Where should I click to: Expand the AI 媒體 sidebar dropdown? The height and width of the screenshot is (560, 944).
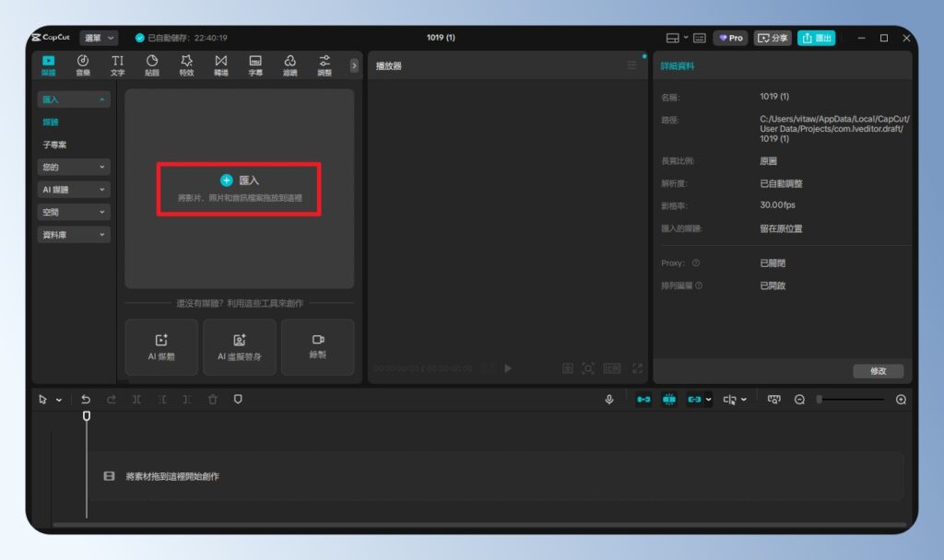[x=74, y=189]
